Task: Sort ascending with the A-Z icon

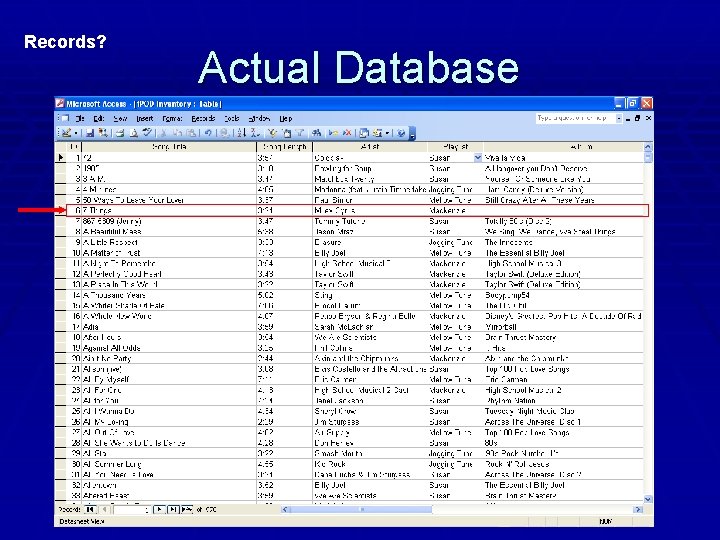Action: tap(242, 133)
